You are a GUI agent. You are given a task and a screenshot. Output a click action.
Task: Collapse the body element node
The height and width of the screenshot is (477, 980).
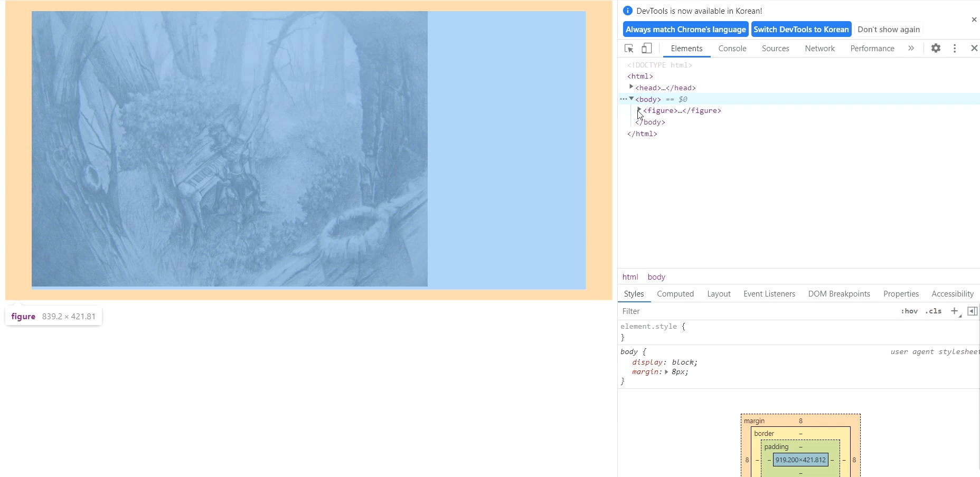click(631, 99)
